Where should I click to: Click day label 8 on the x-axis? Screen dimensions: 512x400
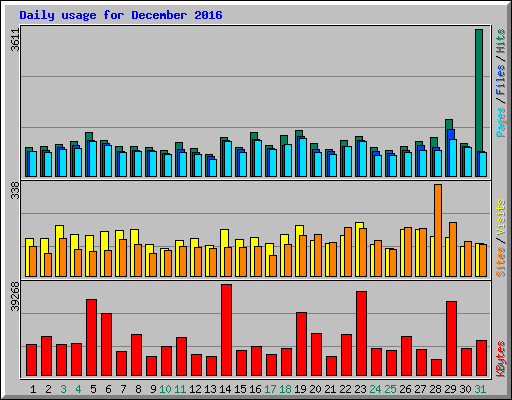click(x=138, y=389)
